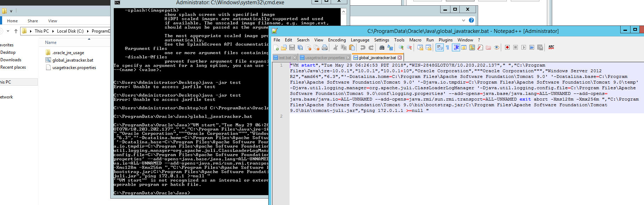The image size is (644, 205).
Task: Click the Zoom In magnifier icon
Action: 401,47
